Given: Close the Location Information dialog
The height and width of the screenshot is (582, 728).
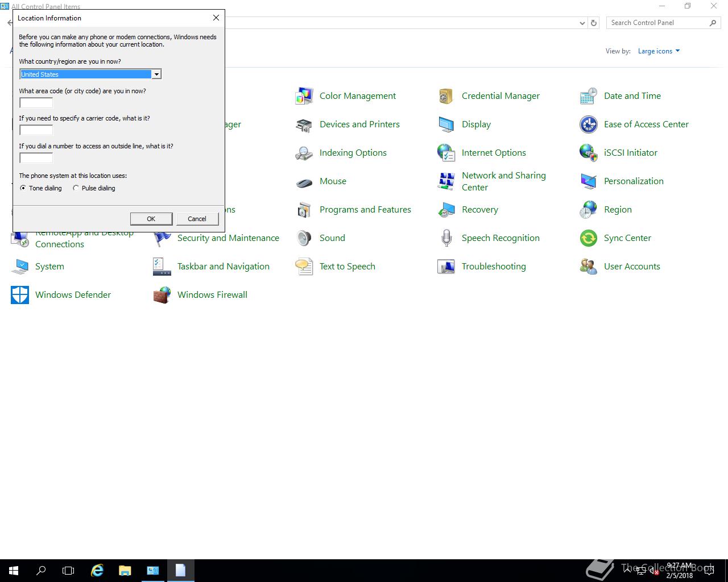Looking at the screenshot, I should point(216,18).
